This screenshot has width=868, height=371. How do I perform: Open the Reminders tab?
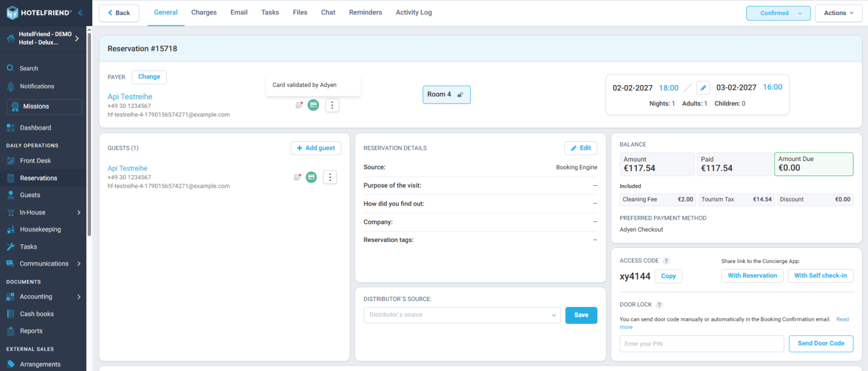pos(365,13)
